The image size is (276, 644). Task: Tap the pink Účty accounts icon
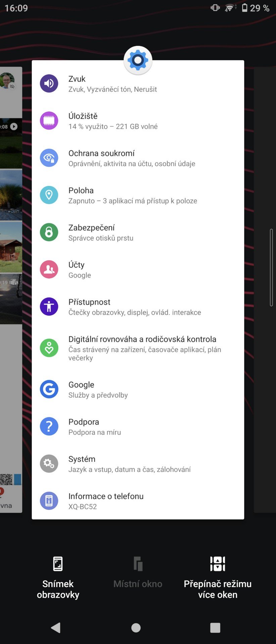pos(49,269)
